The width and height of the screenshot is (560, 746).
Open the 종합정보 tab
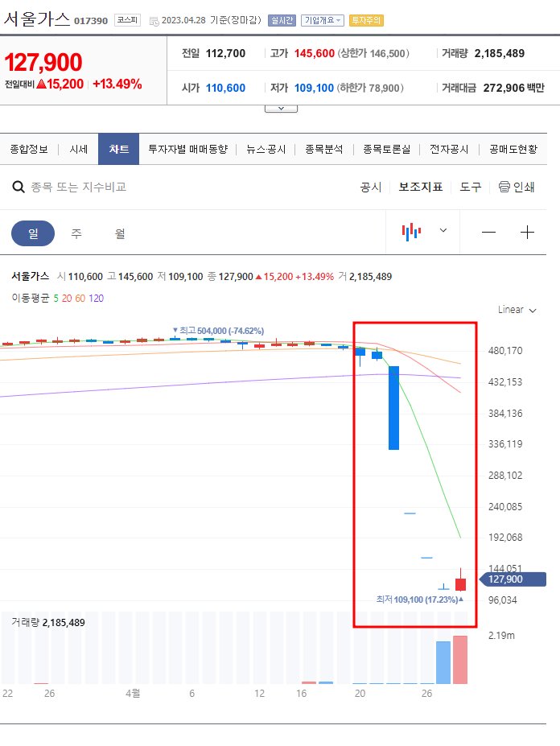click(x=29, y=150)
